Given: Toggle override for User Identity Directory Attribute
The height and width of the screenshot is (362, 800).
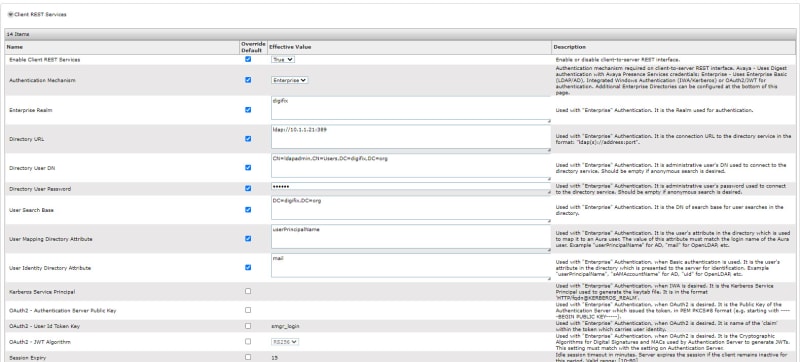Looking at the screenshot, I should point(248,267).
